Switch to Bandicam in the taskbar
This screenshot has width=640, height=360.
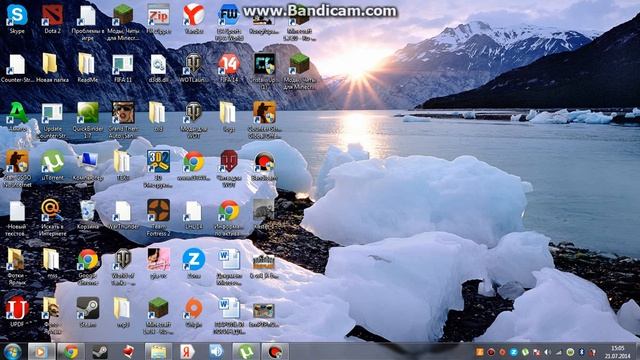[275, 351]
